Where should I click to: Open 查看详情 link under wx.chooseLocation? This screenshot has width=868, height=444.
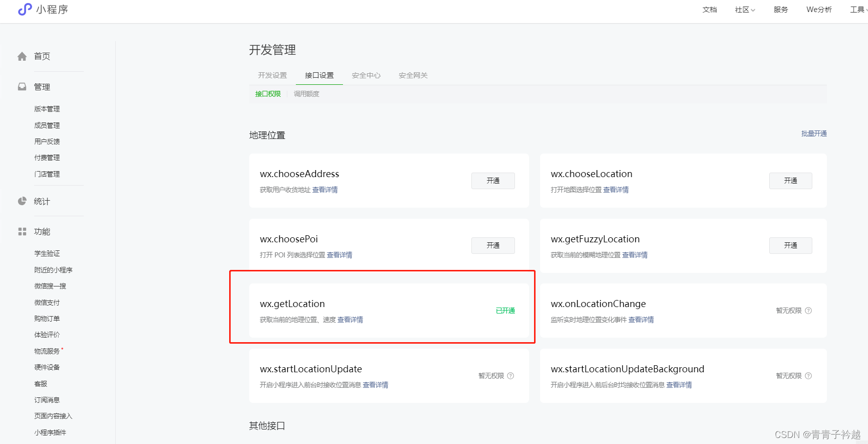click(616, 190)
